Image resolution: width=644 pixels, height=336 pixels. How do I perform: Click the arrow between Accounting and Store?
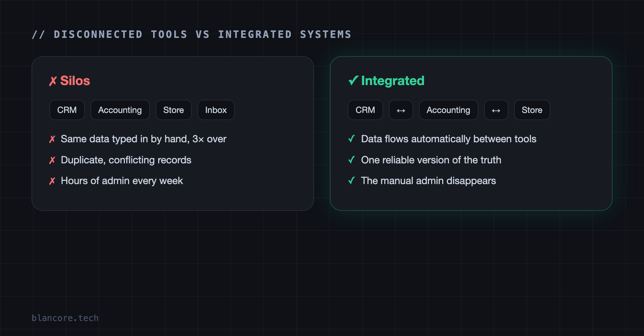496,110
